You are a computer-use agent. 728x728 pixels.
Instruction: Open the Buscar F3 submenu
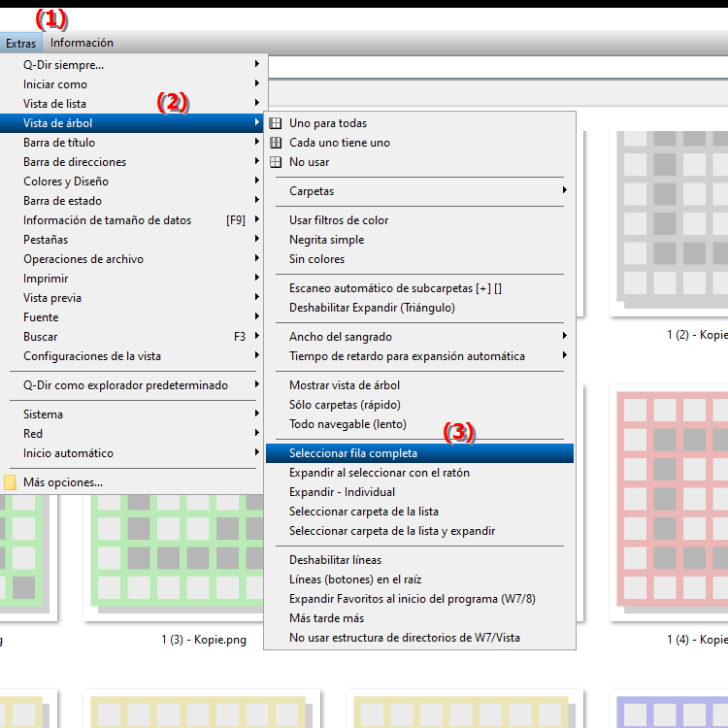(x=131, y=337)
